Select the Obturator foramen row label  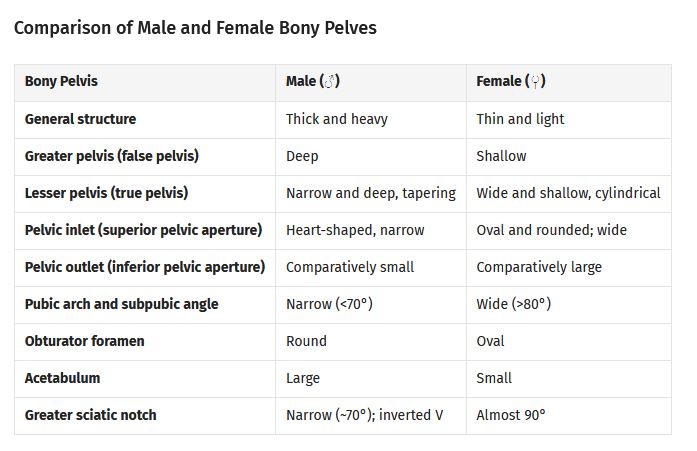84,341
